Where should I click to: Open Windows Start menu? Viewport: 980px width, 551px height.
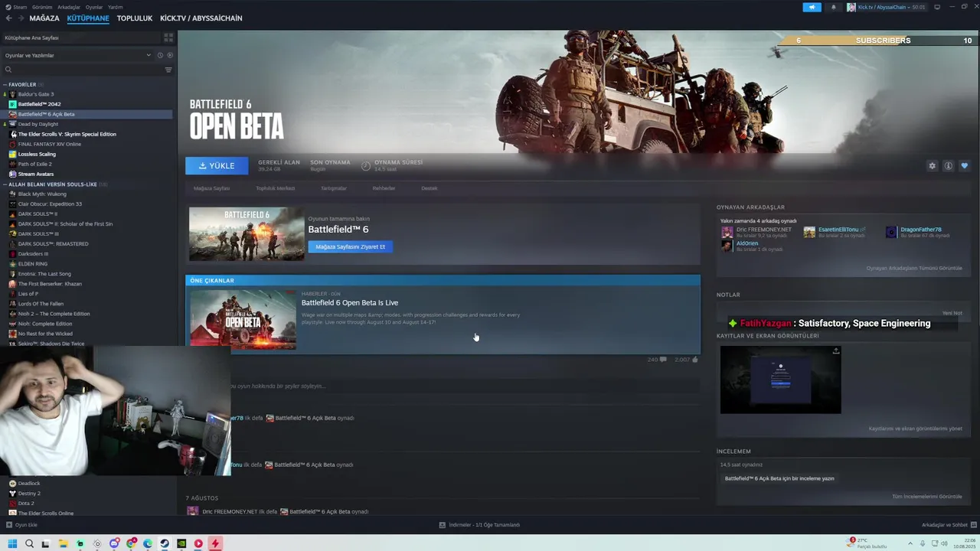pyautogui.click(x=12, y=543)
